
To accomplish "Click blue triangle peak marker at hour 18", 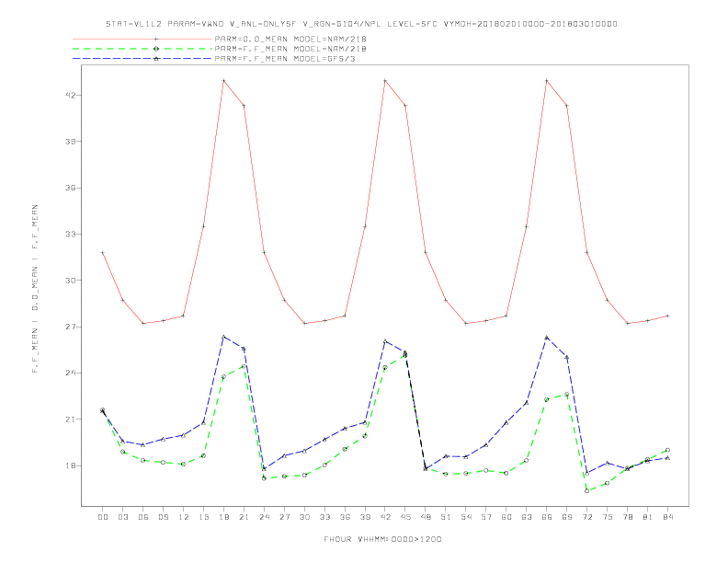I will tap(223, 337).
